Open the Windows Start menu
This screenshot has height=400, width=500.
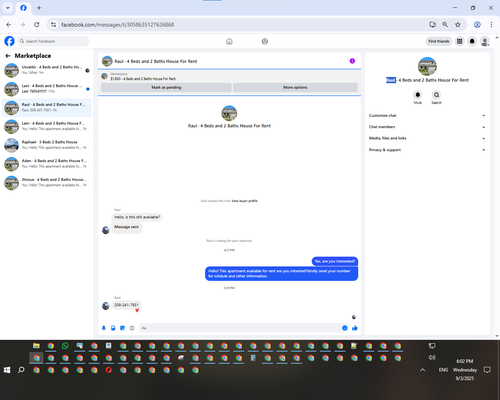[x=7, y=370]
